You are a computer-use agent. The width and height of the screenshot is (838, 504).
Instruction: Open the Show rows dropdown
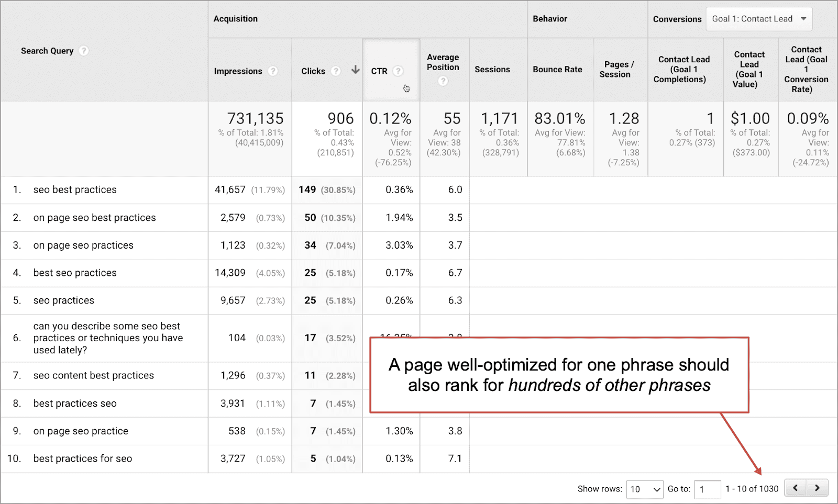pyautogui.click(x=645, y=489)
